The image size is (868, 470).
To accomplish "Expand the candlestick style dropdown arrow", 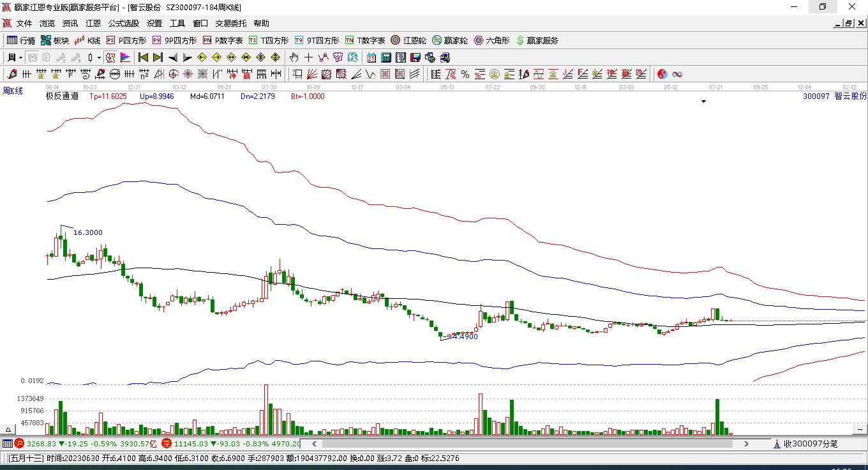I will point(99,57).
